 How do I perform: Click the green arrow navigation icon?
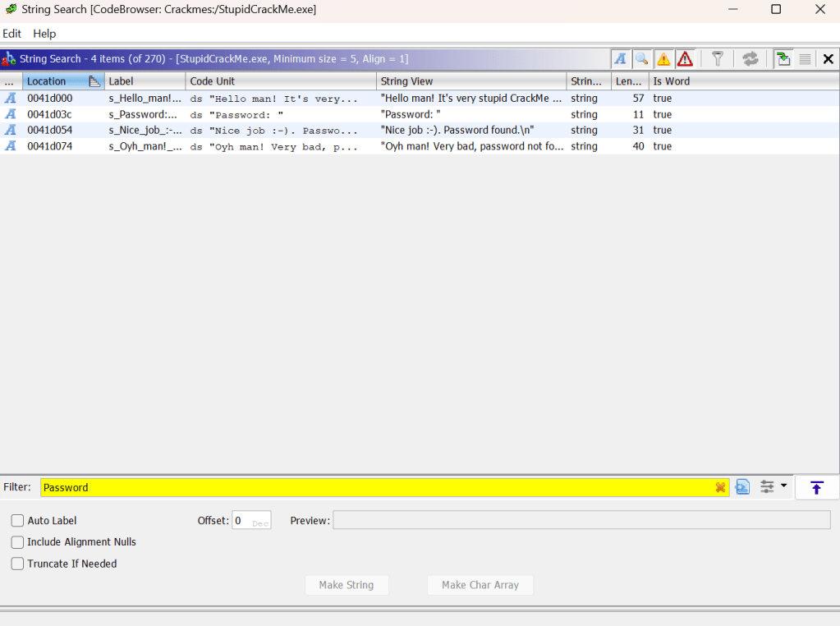tap(783, 59)
